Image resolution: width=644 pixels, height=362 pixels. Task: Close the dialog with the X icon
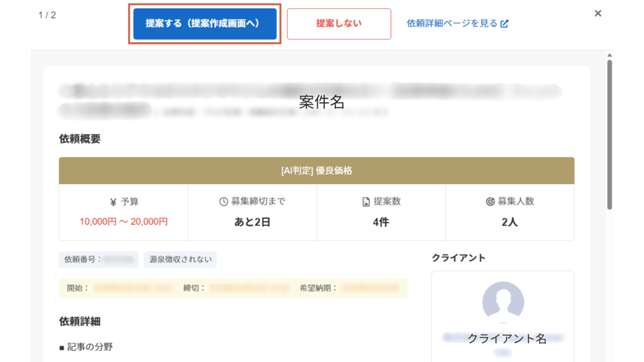pos(598,13)
